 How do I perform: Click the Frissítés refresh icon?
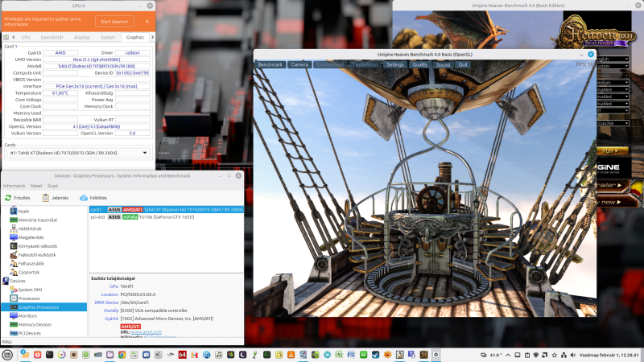8,198
